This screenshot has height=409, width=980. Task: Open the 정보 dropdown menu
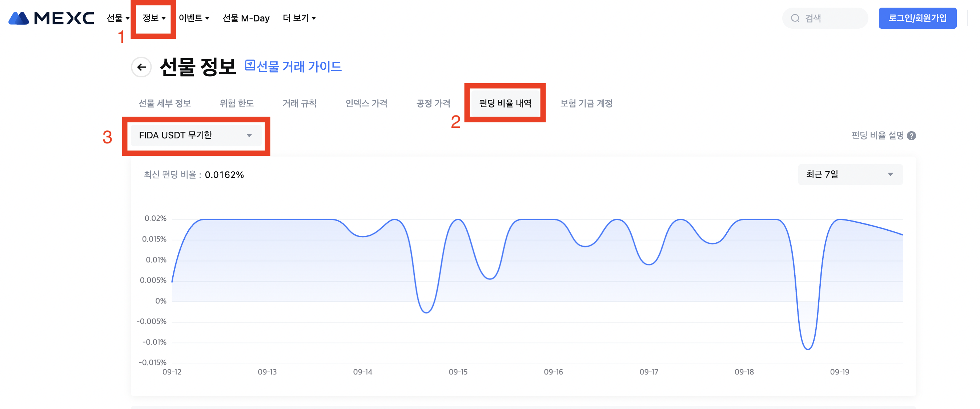coord(154,18)
